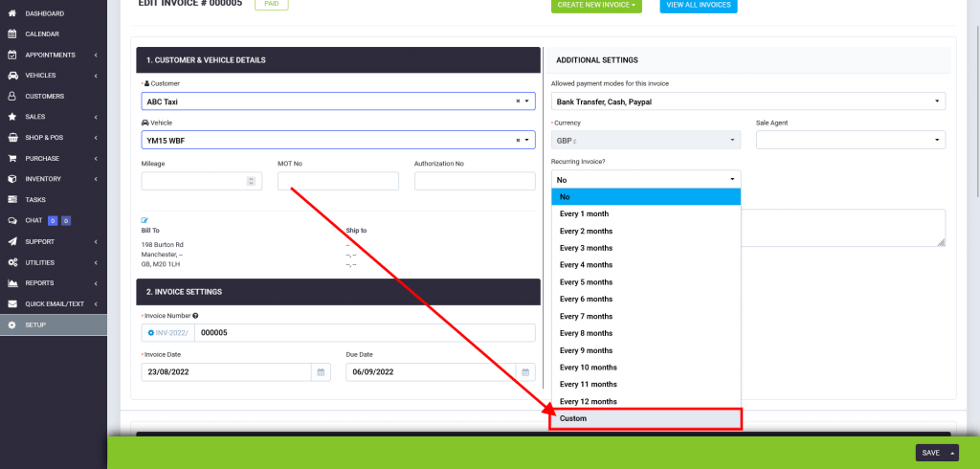
Task: Select Custom from recurring invoice list
Action: 645,418
